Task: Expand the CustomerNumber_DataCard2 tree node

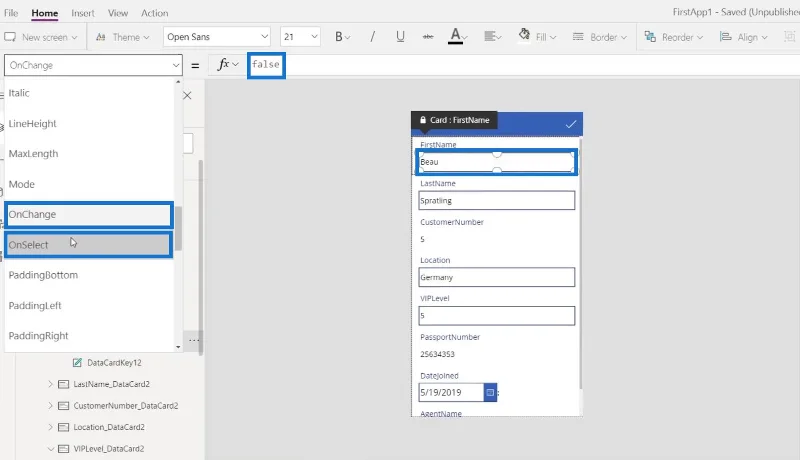Action: 50,405
